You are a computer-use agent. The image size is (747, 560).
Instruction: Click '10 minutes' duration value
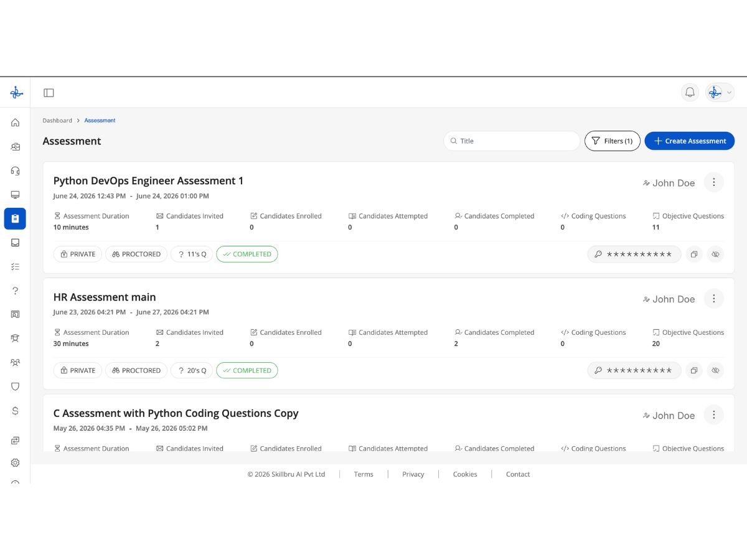(71, 227)
